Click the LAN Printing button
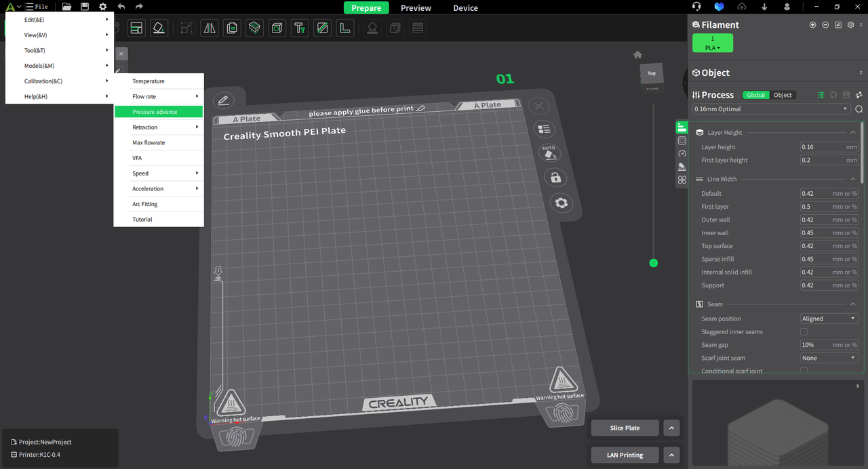The height and width of the screenshot is (469, 868). 625,455
